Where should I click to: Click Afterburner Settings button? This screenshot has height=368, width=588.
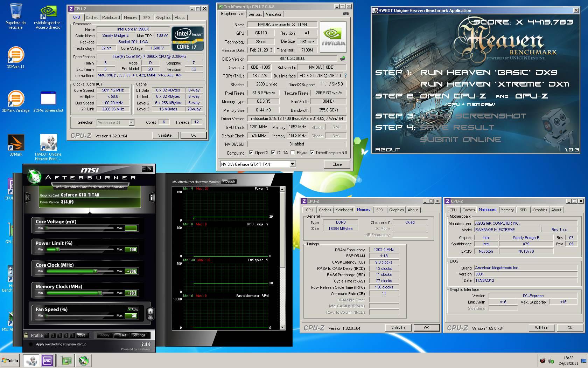click(139, 335)
